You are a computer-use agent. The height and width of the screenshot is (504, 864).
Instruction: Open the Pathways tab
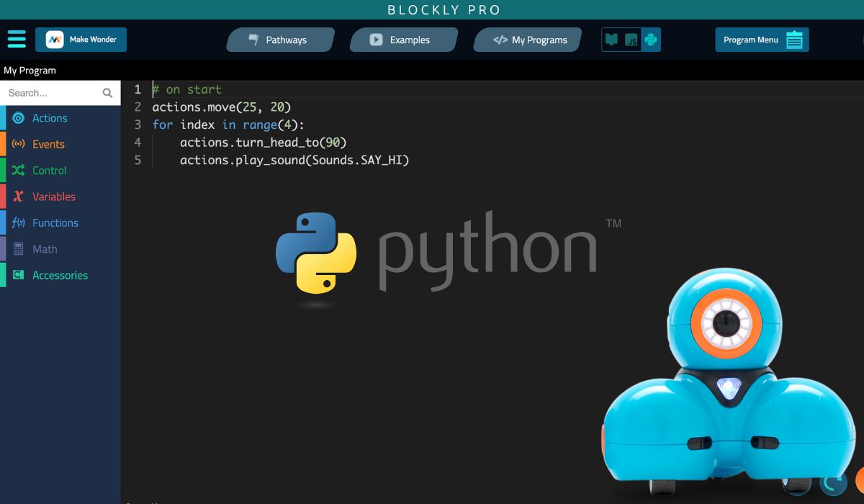pyautogui.click(x=280, y=40)
